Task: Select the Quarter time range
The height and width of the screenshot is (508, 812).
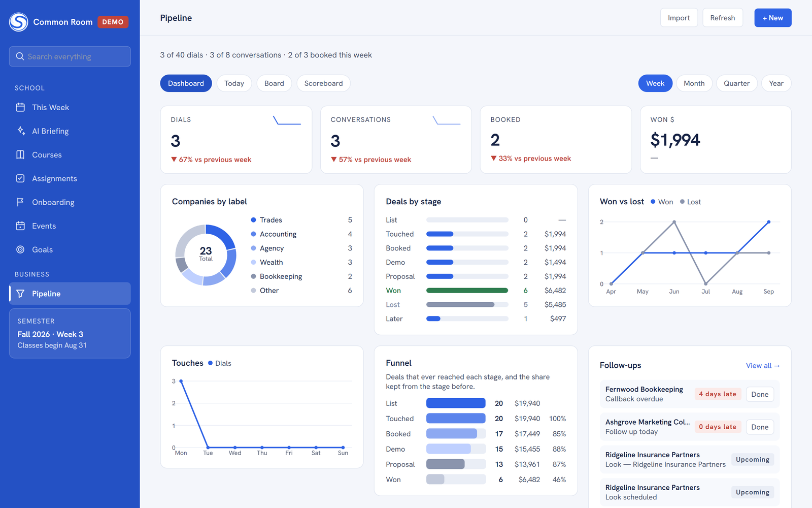Action: coord(736,83)
